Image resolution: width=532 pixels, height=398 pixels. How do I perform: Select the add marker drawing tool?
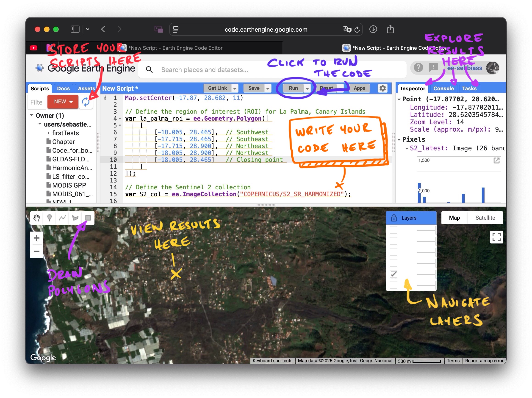tap(50, 218)
